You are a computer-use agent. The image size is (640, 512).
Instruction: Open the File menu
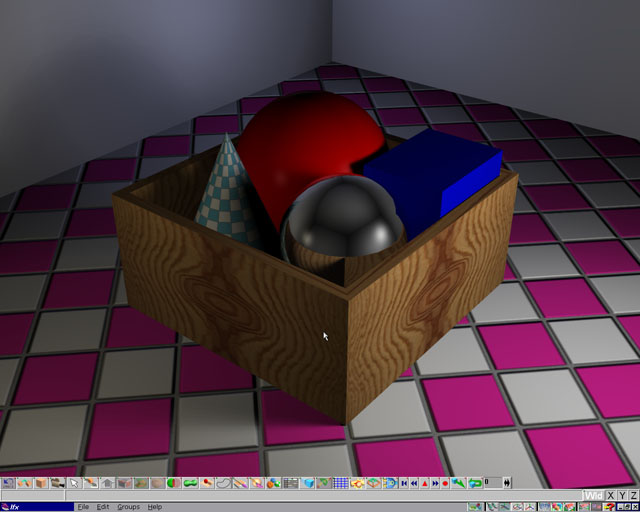[x=83, y=507]
